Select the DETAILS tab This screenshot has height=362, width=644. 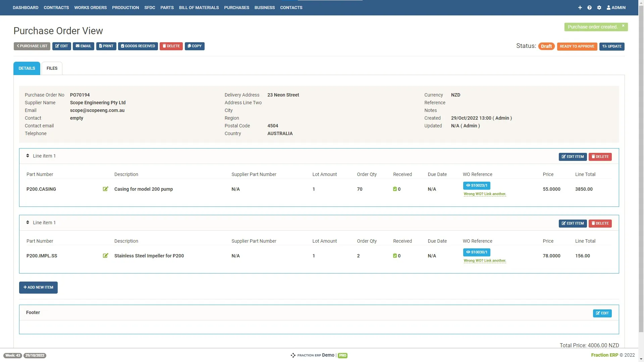[26, 68]
